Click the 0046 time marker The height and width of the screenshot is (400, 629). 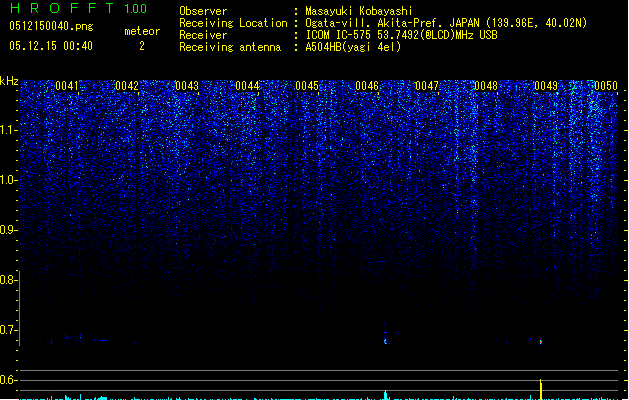pos(367,86)
